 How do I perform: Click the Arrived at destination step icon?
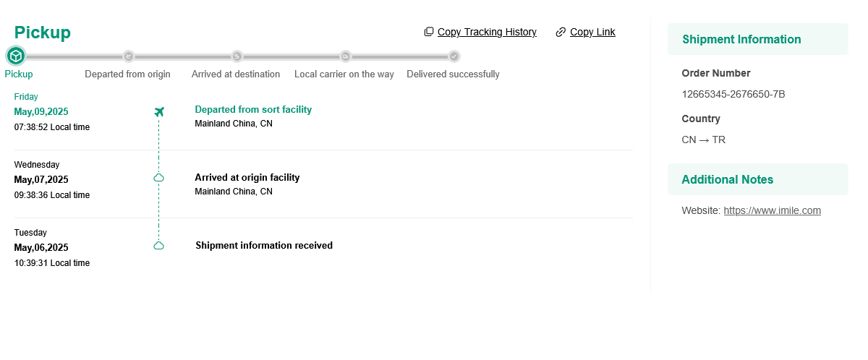click(x=237, y=56)
